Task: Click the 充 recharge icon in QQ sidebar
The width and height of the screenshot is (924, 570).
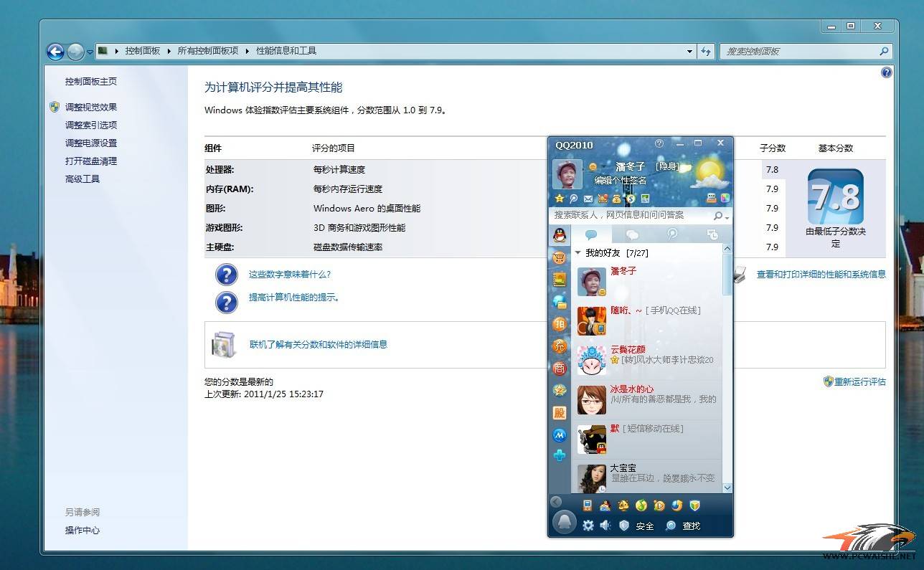Action: coord(560,346)
